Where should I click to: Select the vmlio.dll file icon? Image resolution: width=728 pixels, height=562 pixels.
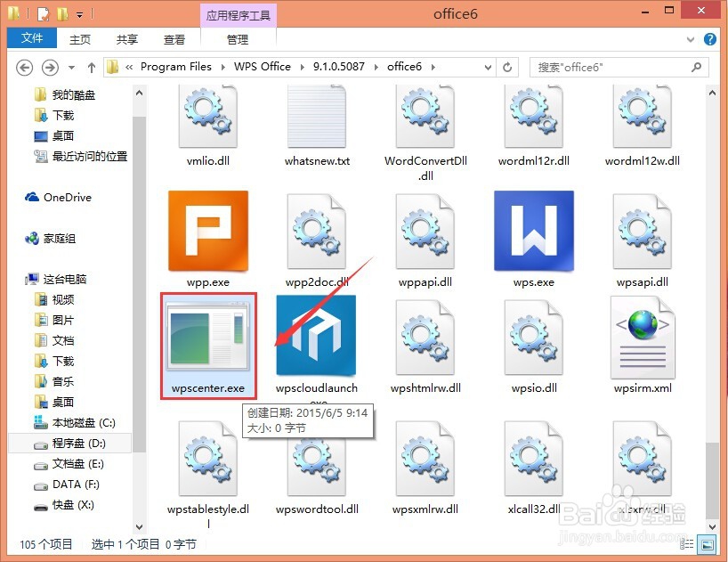click(x=208, y=116)
